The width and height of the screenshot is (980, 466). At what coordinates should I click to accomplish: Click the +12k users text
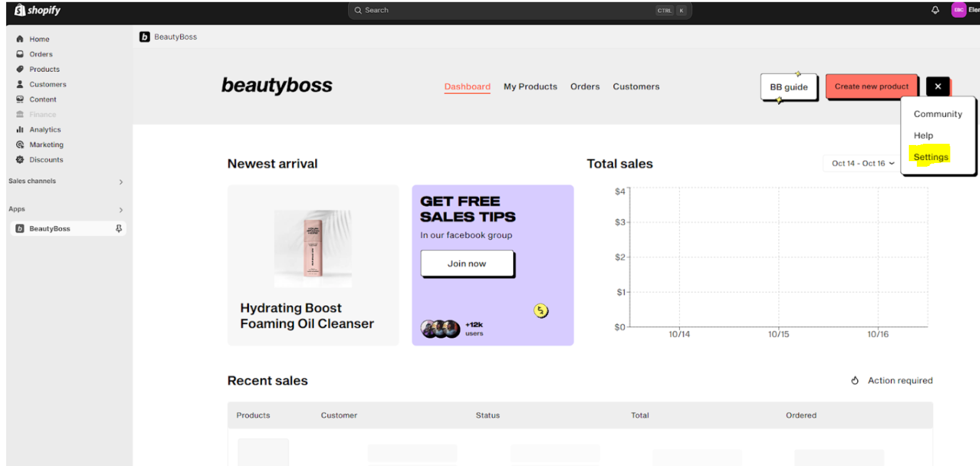click(x=474, y=328)
